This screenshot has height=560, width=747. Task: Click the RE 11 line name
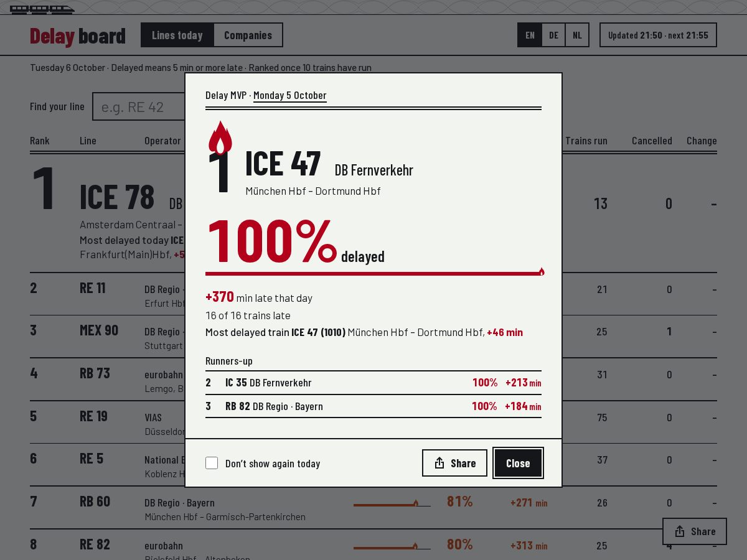pos(93,287)
